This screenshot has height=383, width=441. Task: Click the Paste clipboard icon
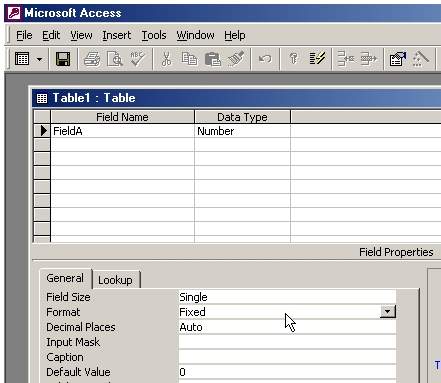coord(212,59)
